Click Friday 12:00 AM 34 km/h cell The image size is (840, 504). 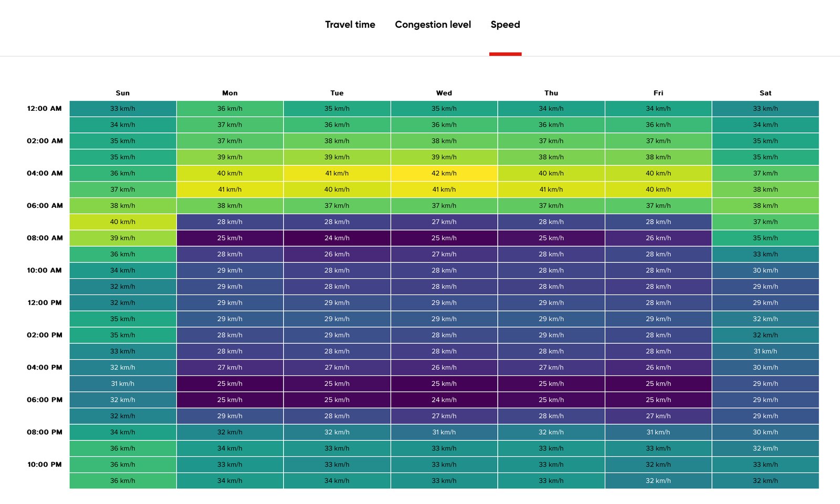tap(658, 109)
